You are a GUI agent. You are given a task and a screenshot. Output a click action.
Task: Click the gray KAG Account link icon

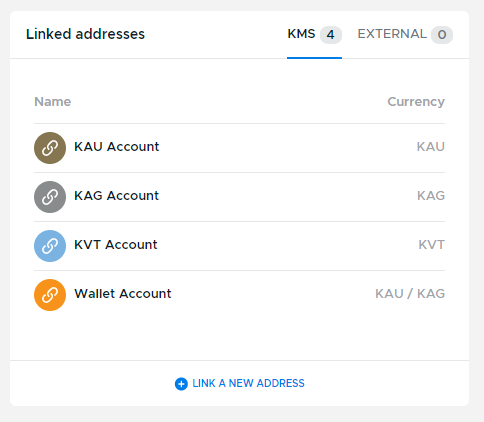tap(50, 197)
